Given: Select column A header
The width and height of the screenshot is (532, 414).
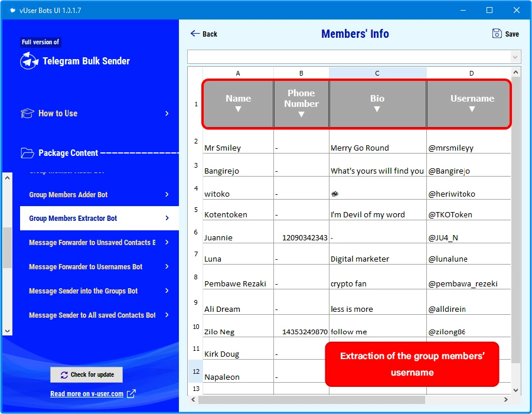Looking at the screenshot, I should coord(238,73).
